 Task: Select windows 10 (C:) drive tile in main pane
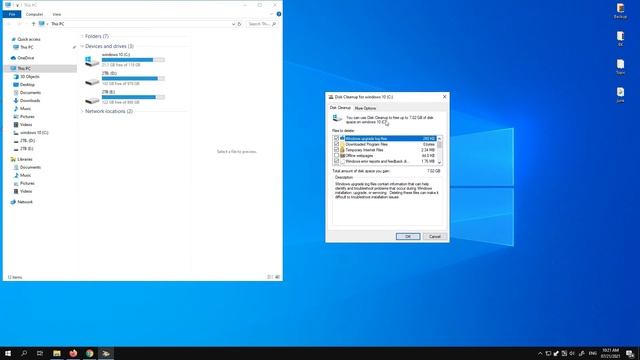[x=125, y=60]
